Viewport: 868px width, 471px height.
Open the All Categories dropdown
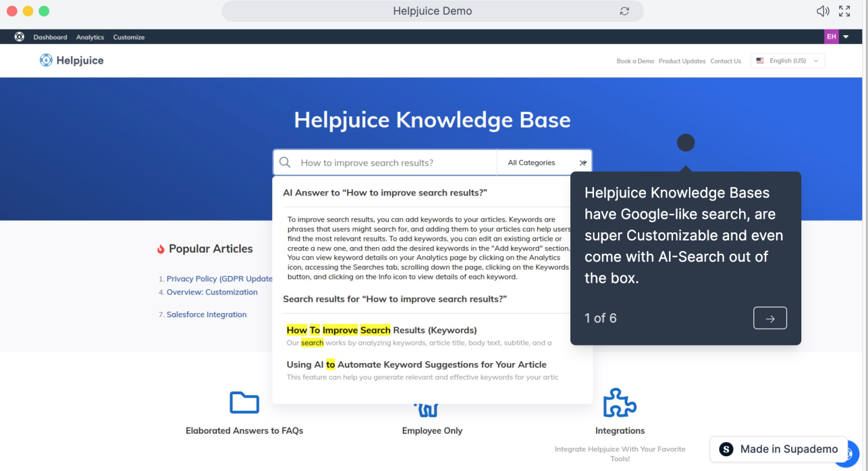[x=531, y=162]
